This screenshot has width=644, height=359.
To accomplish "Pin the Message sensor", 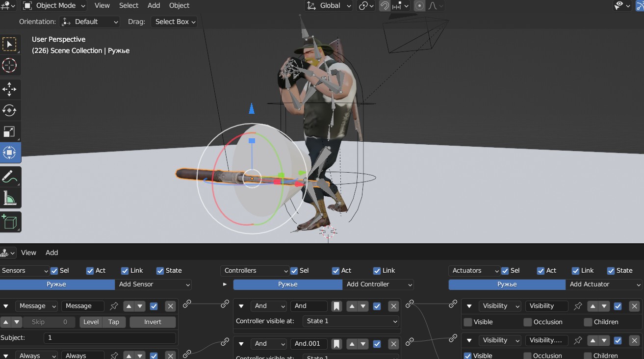I will (114, 306).
